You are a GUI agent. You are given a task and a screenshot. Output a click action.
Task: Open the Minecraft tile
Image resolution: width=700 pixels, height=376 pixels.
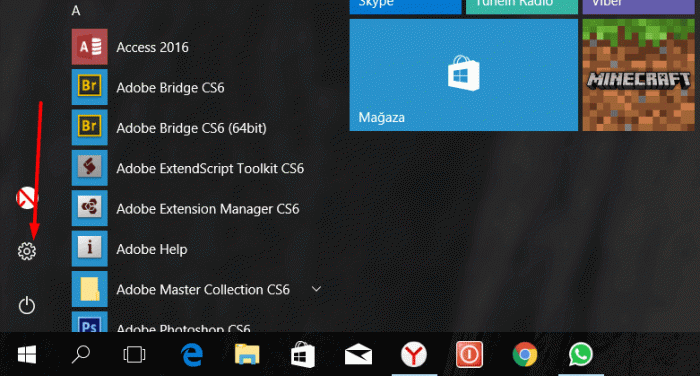(638, 75)
